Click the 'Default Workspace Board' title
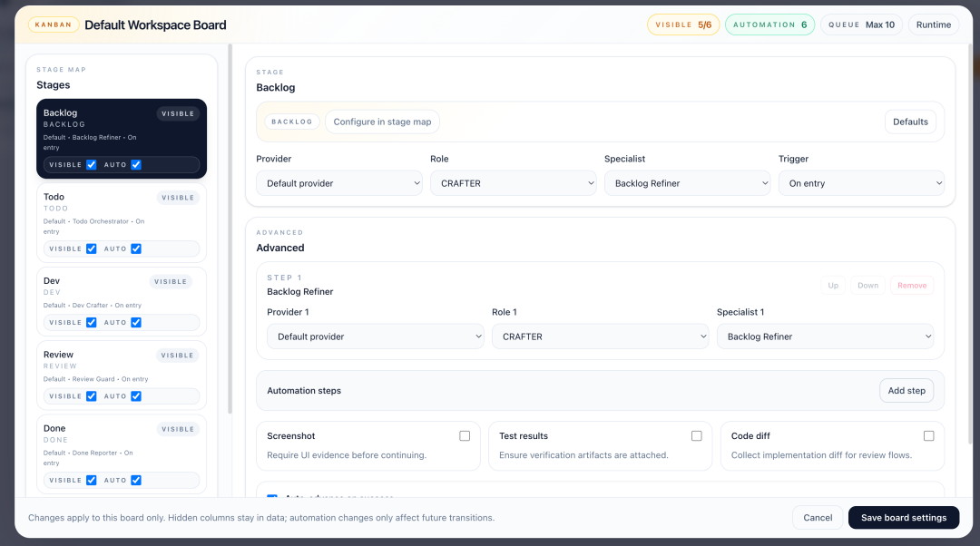 tap(156, 25)
